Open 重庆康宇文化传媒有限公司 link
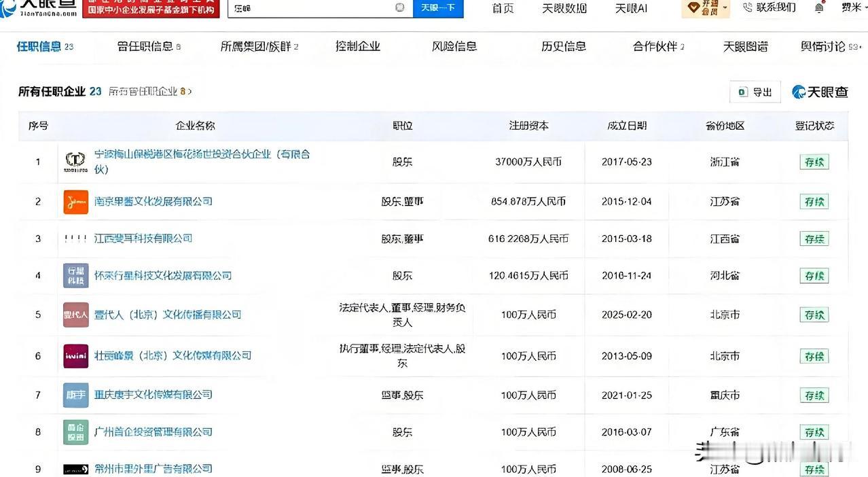 click(x=153, y=394)
